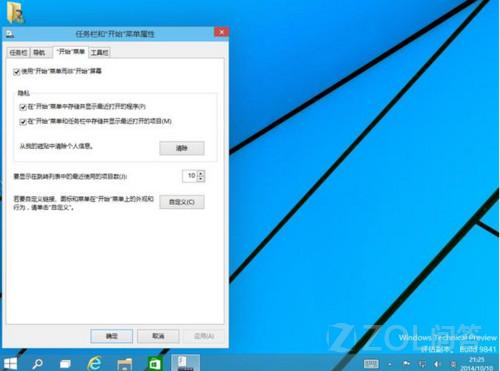
Task: Show hidden tray icons arrow
Action: tap(390, 364)
